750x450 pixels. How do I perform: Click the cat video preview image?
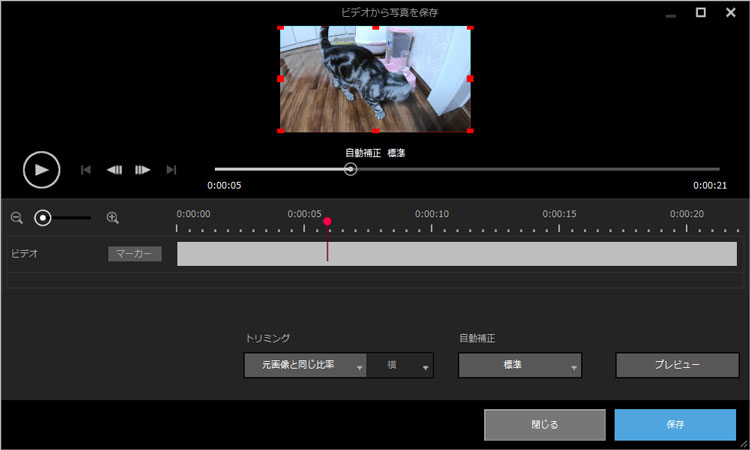point(375,79)
